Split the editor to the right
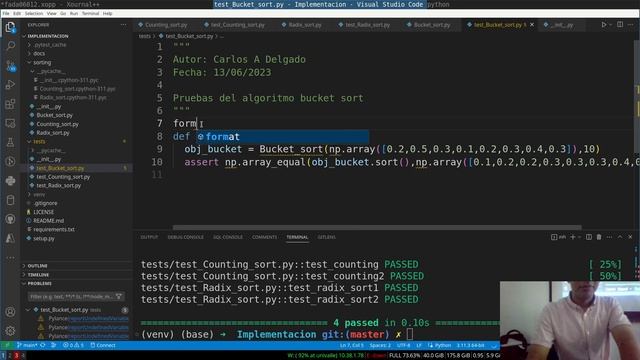Image resolution: width=640 pixels, height=360 pixels. pos(620,25)
